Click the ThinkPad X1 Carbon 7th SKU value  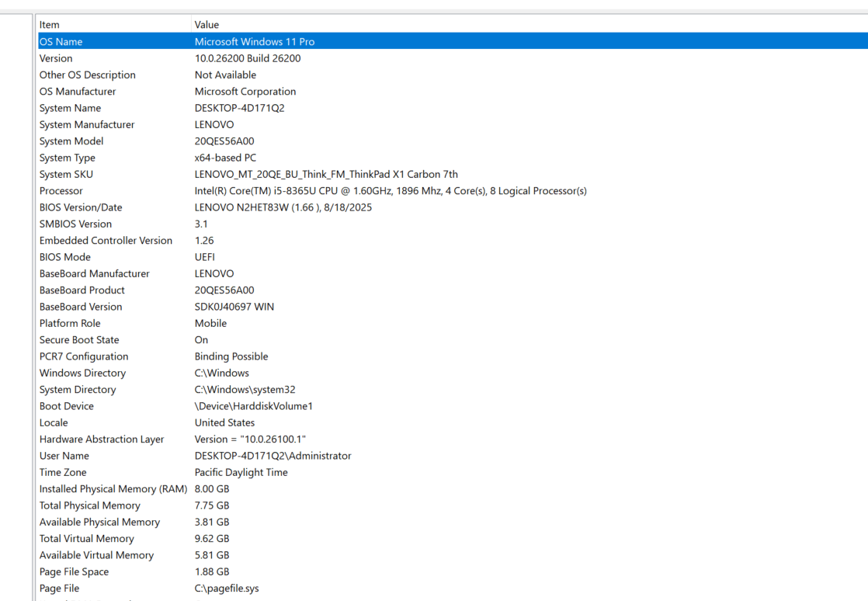tap(326, 175)
